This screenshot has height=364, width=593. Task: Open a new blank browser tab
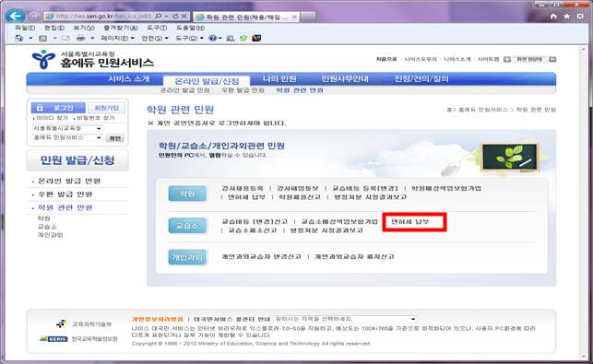click(x=308, y=17)
